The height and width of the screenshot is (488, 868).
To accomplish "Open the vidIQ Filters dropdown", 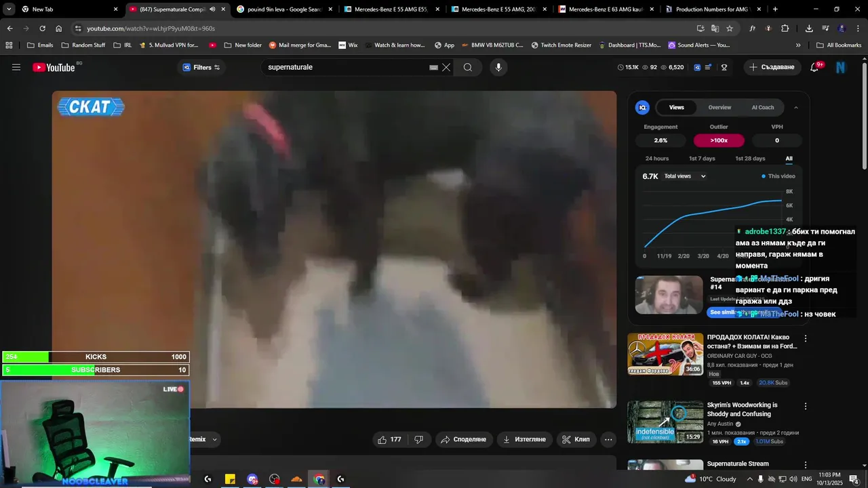I will pos(201,67).
